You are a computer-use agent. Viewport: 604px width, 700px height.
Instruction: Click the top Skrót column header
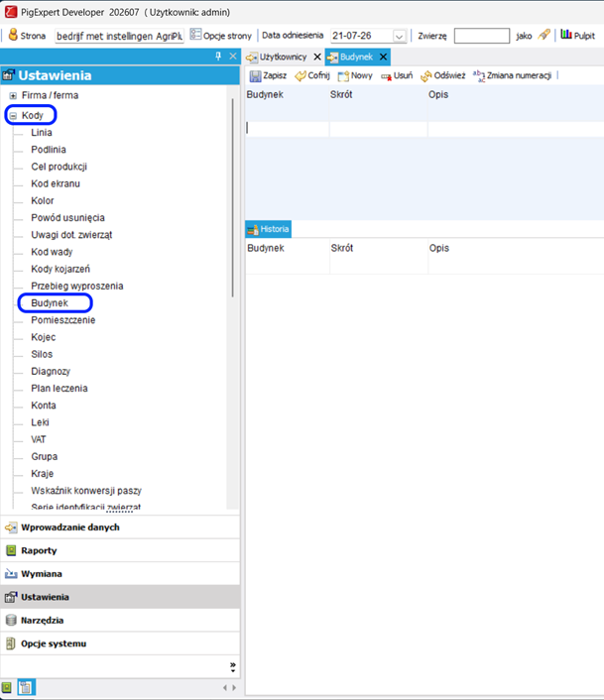pos(341,94)
